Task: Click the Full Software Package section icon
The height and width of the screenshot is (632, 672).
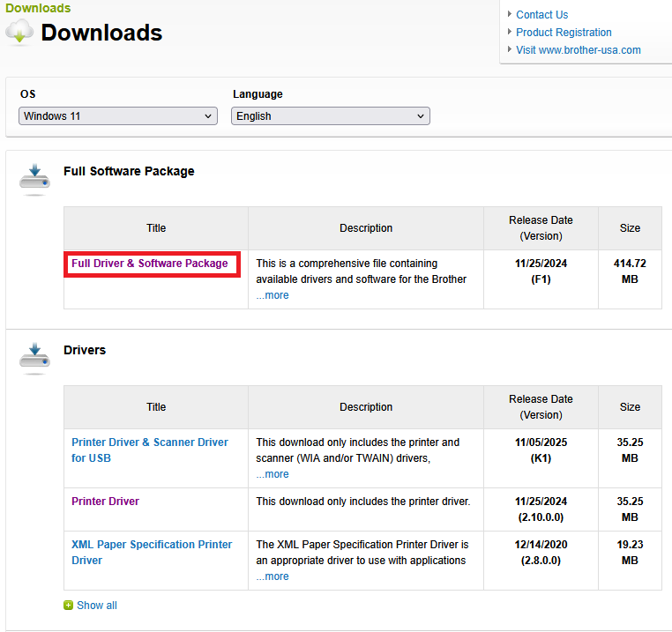Action: pyautogui.click(x=35, y=178)
